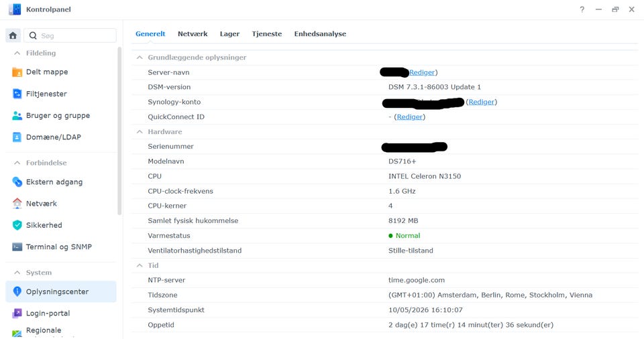Viewport: 644px width, 339px height.
Task: Restore down the Kontrolpanel window
Action: tap(615, 9)
